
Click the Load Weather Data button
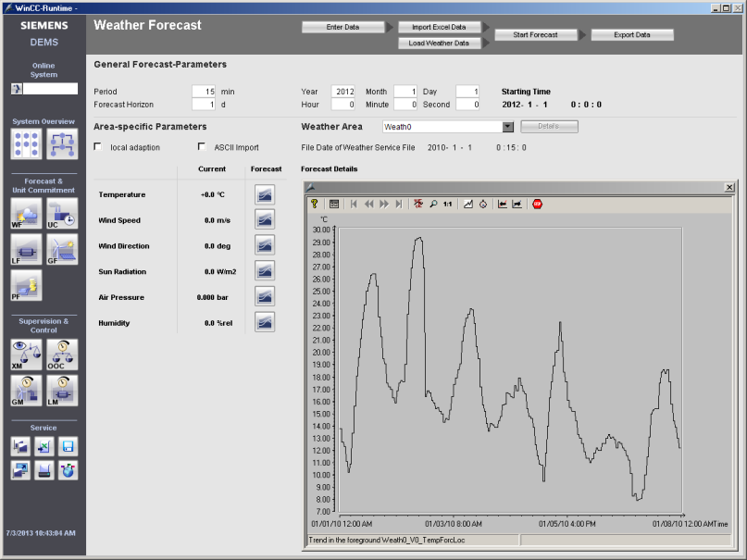[439, 43]
